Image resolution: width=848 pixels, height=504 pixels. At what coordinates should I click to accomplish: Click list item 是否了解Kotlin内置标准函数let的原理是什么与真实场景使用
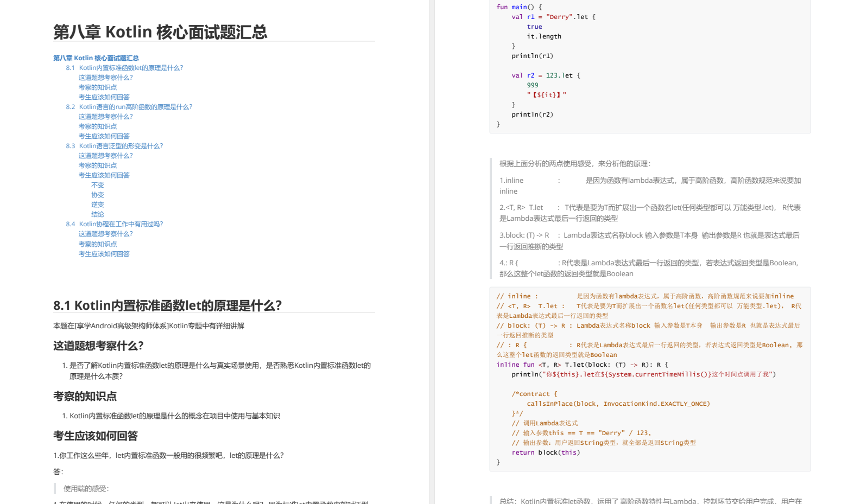[x=220, y=371]
